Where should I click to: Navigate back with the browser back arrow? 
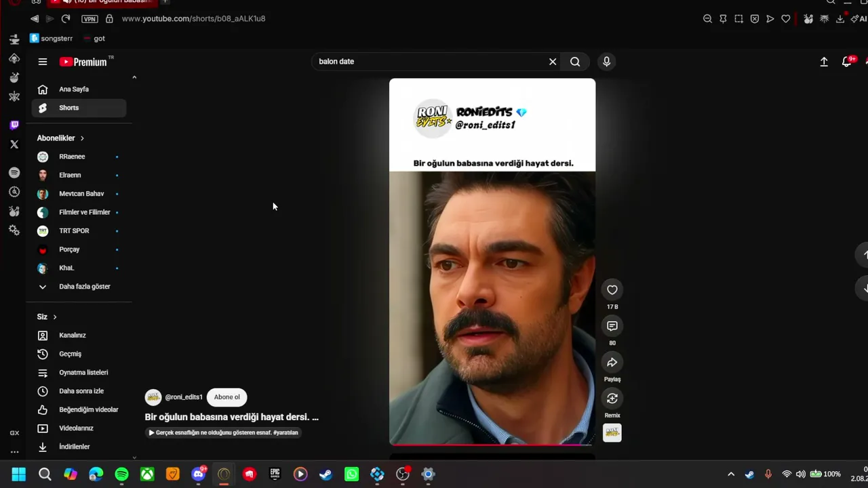pos(35,19)
